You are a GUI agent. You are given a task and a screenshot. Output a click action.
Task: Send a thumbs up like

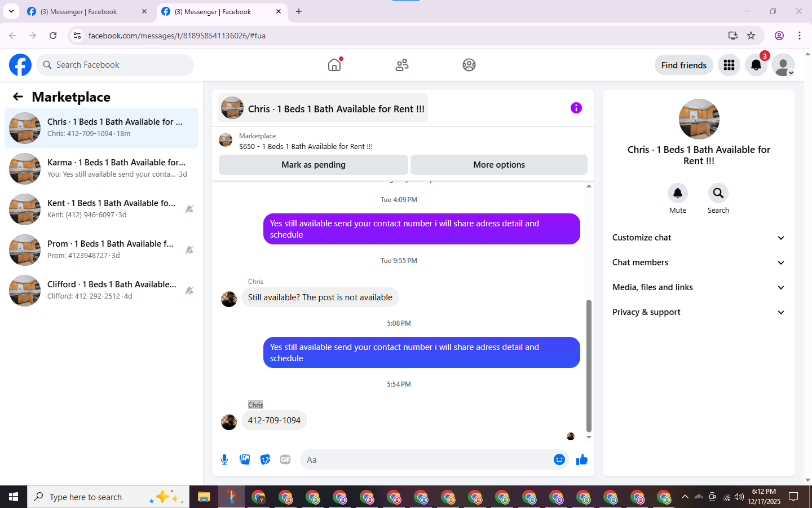point(581,459)
